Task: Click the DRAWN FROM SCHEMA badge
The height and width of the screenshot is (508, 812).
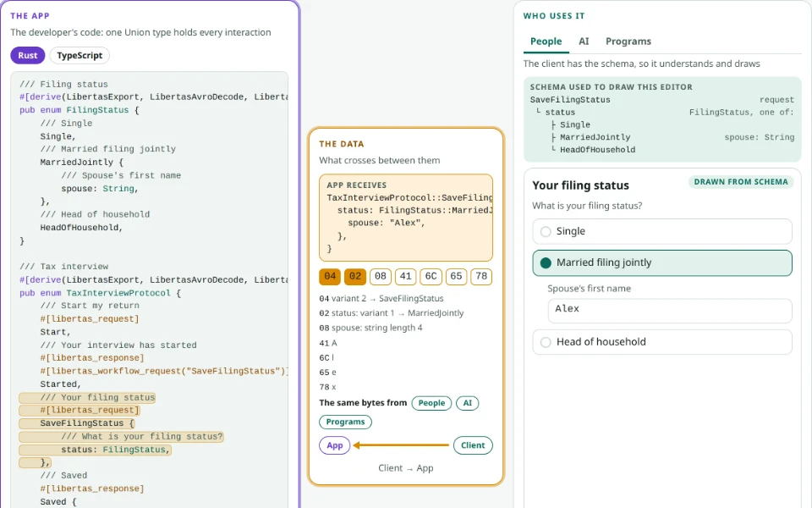Action: pyautogui.click(x=741, y=182)
